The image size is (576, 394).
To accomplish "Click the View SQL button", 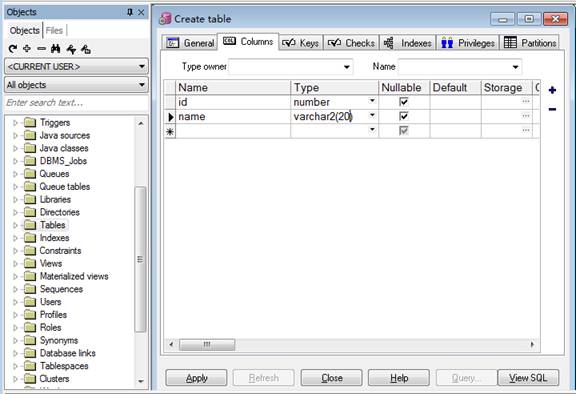I will pyautogui.click(x=528, y=378).
